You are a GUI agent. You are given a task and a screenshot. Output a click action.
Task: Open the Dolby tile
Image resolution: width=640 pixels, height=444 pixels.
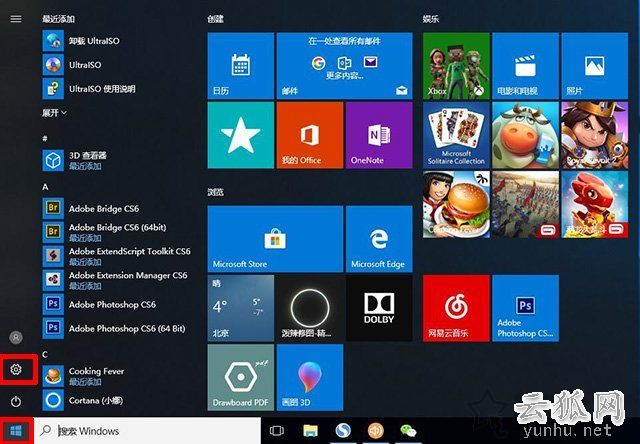coord(379,308)
